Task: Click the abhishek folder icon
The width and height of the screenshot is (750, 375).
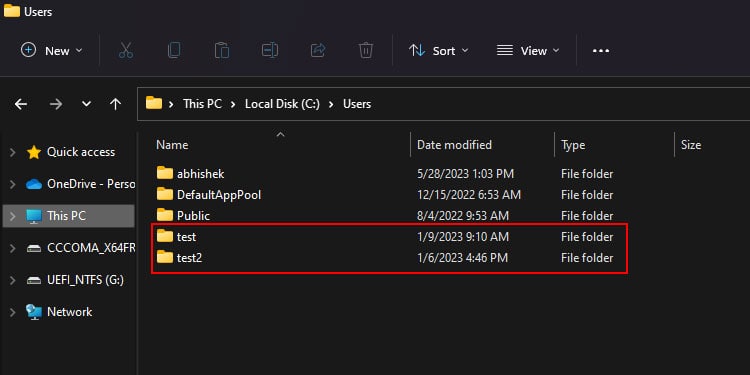Action: pos(165,173)
